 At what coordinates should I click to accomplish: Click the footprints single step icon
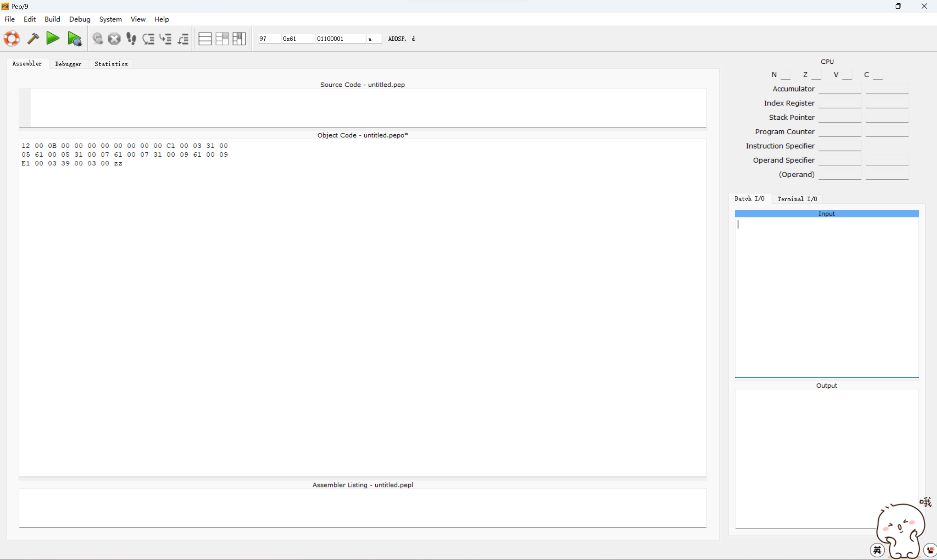point(131,38)
